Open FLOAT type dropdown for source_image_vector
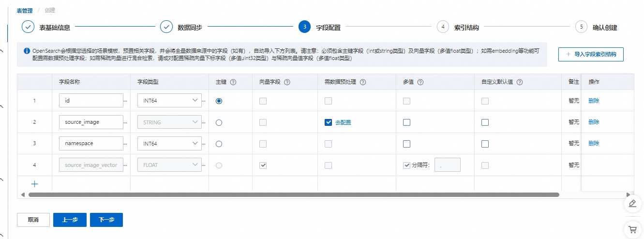Screen dimensions: 644x239 point(169,164)
